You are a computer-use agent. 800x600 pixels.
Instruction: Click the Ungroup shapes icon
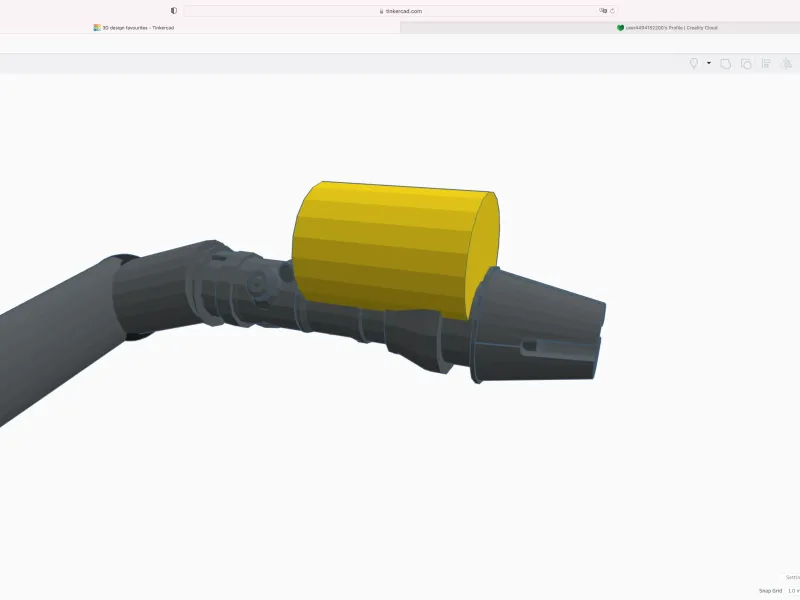pos(746,64)
